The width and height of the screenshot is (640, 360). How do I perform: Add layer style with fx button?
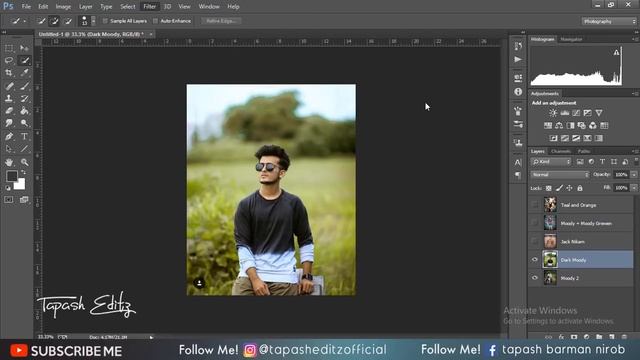tap(561, 337)
